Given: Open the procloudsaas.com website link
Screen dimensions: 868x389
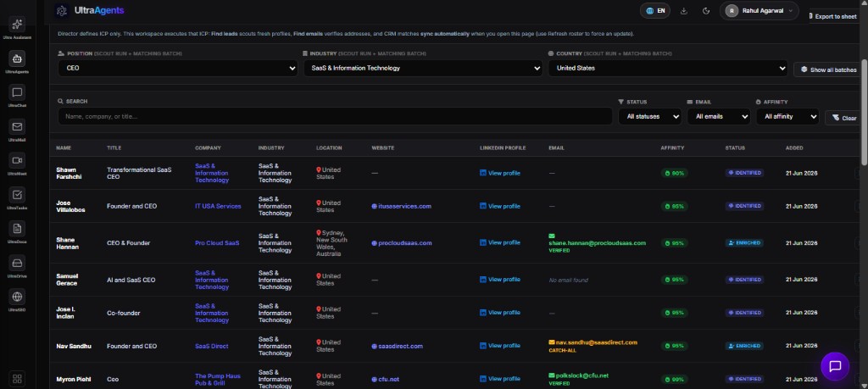Looking at the screenshot, I should pyautogui.click(x=401, y=243).
